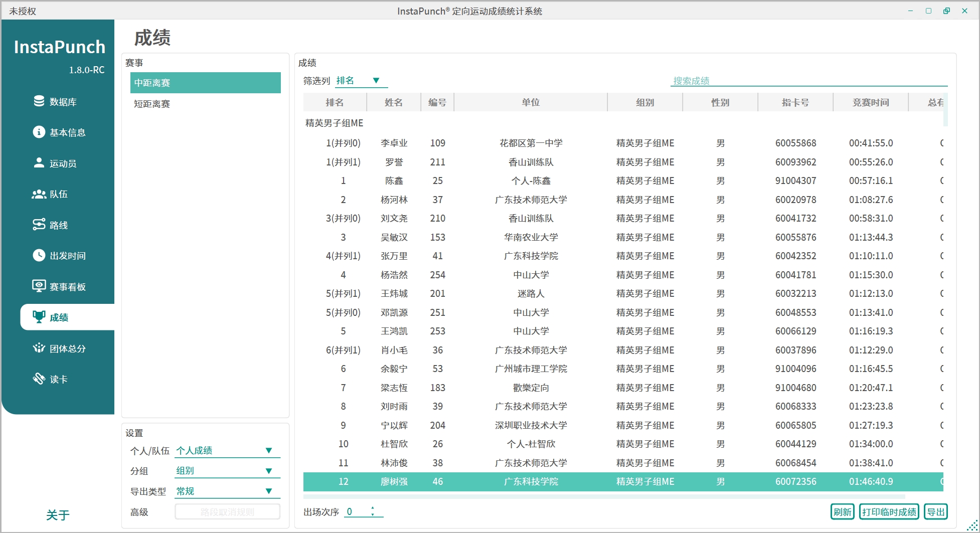Image resolution: width=980 pixels, height=533 pixels.
Task: Open event board monitor icon 赛事看板
Action: 39,286
